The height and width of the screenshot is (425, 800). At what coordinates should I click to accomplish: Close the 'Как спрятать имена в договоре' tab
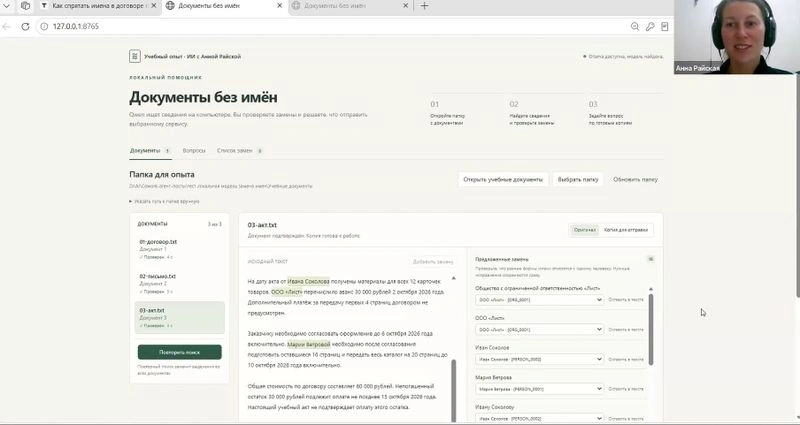[x=154, y=6]
